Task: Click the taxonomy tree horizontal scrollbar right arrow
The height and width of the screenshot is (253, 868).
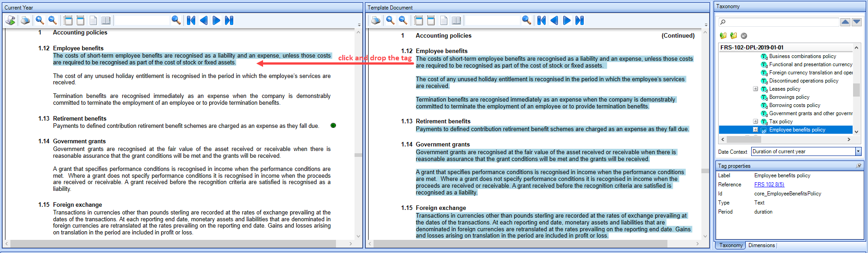Action: click(x=849, y=140)
